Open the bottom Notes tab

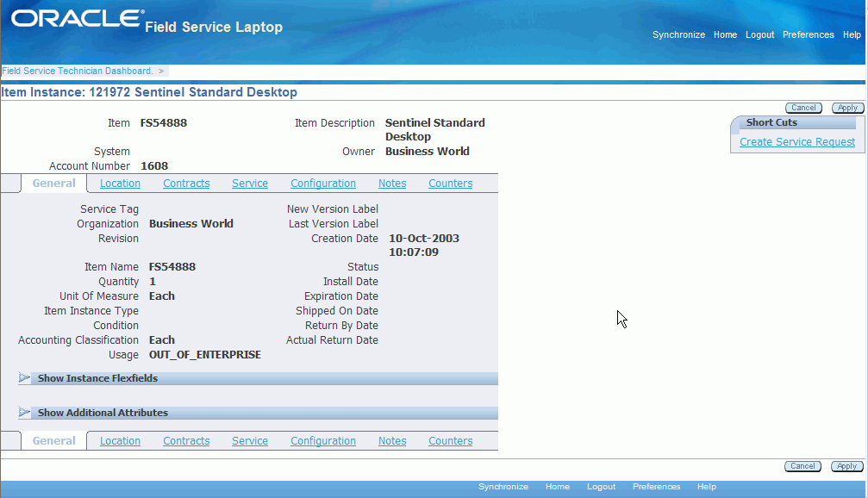[392, 441]
